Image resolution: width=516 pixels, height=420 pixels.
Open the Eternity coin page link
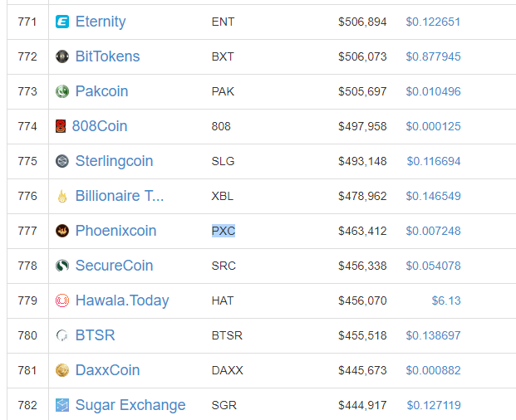pyautogui.click(x=101, y=22)
